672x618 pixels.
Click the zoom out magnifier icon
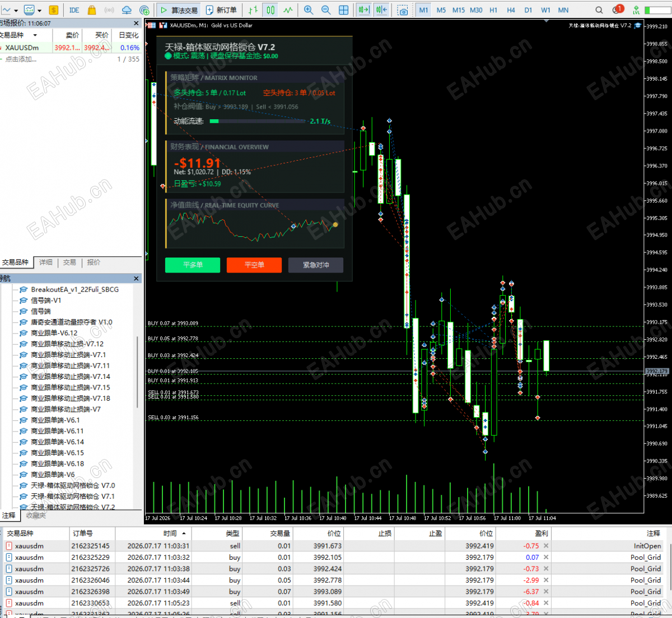(x=326, y=10)
